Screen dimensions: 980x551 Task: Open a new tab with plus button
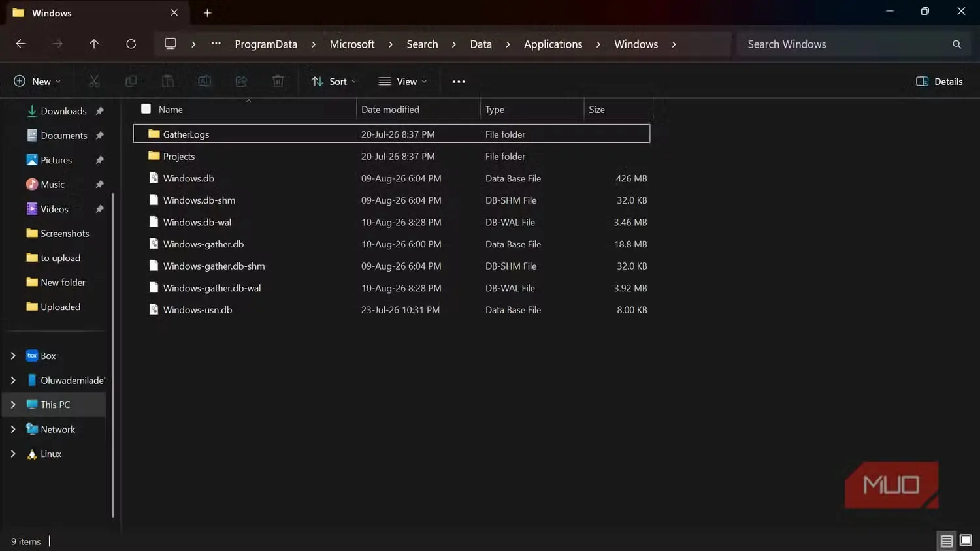(x=207, y=13)
